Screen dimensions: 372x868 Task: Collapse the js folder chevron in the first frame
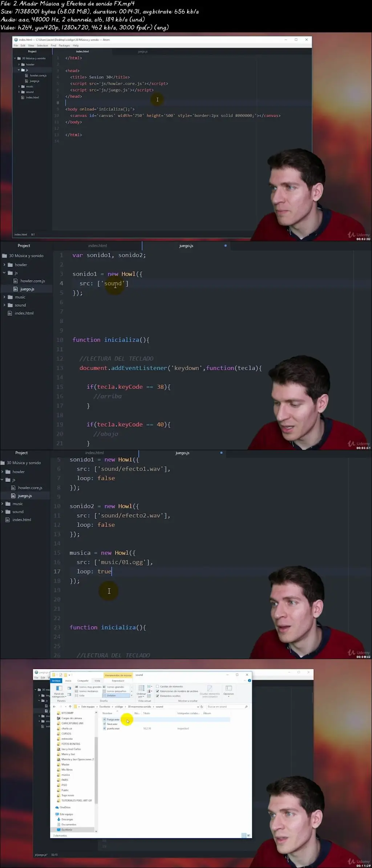tap(19, 70)
